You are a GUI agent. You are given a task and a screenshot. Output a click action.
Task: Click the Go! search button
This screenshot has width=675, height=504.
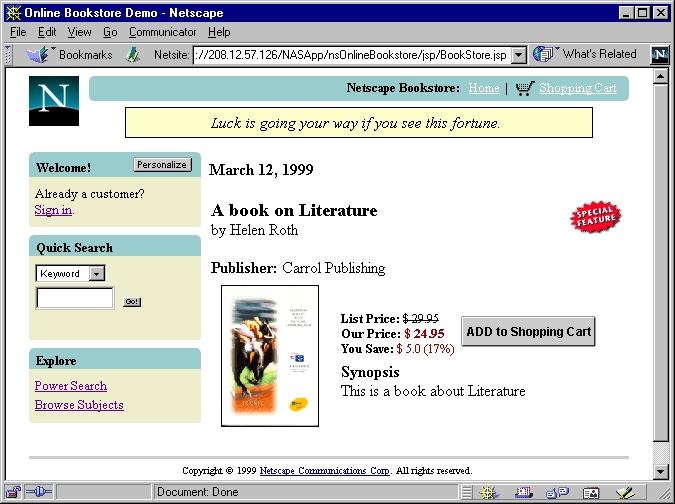(132, 302)
